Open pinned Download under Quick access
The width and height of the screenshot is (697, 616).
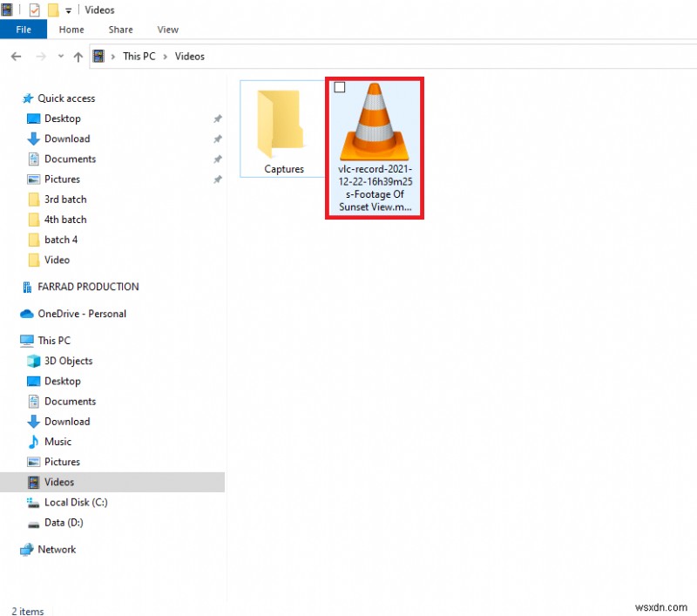click(67, 139)
